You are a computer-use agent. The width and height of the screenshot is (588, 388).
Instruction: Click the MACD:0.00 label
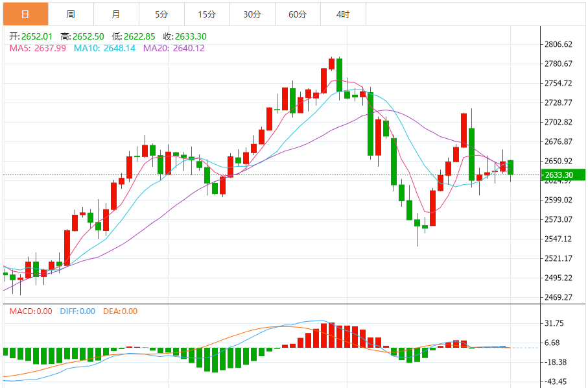tap(30, 311)
